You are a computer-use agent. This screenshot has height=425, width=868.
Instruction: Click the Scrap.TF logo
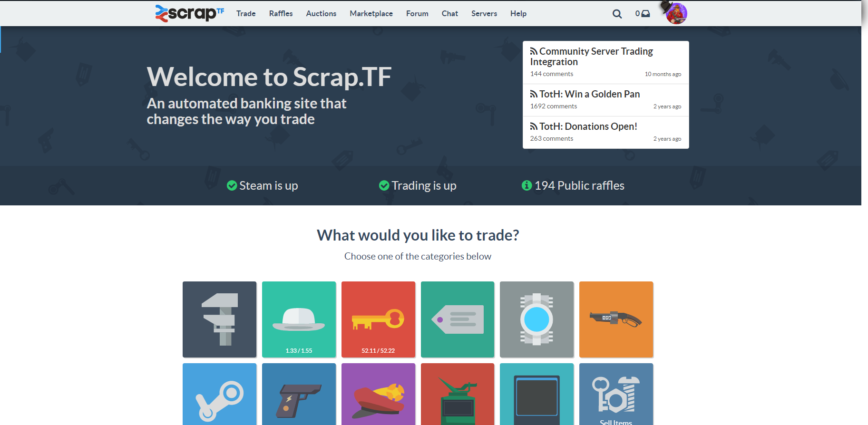(189, 13)
